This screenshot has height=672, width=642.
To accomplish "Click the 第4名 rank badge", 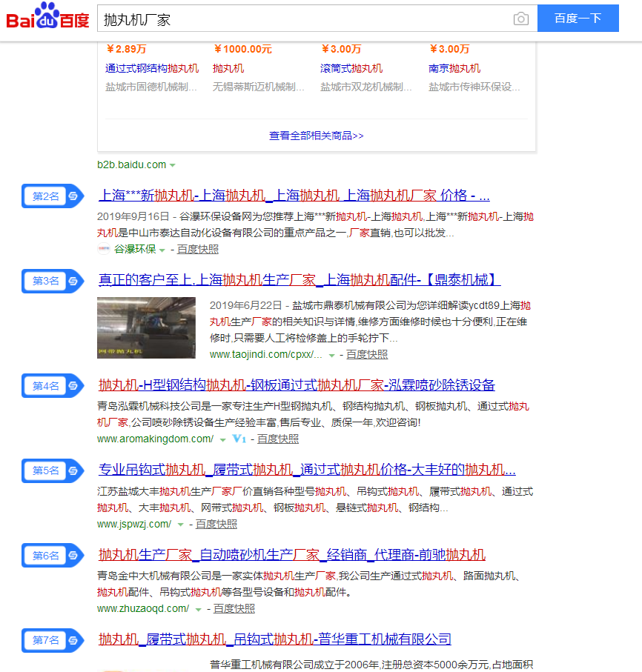I will point(53,386).
